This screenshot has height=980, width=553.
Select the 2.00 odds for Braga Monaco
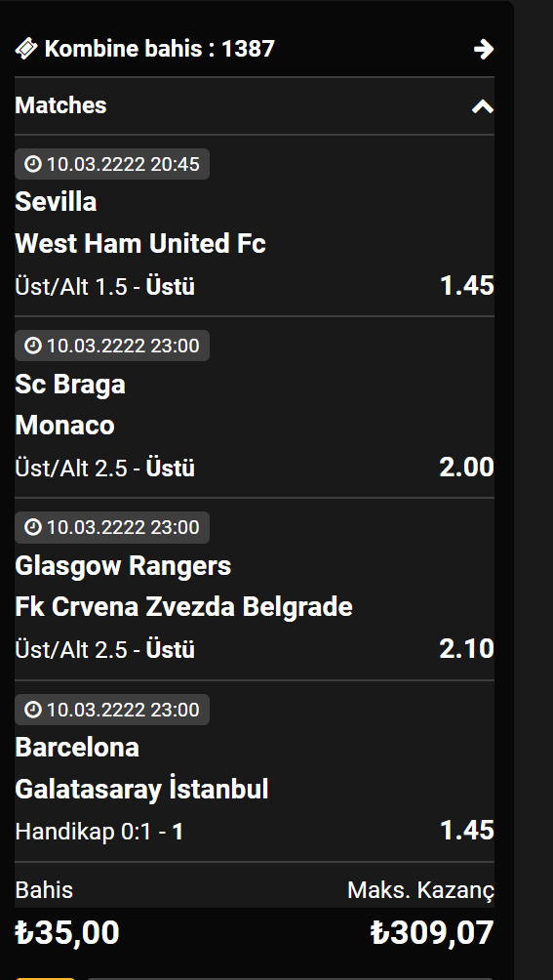pyautogui.click(x=467, y=468)
